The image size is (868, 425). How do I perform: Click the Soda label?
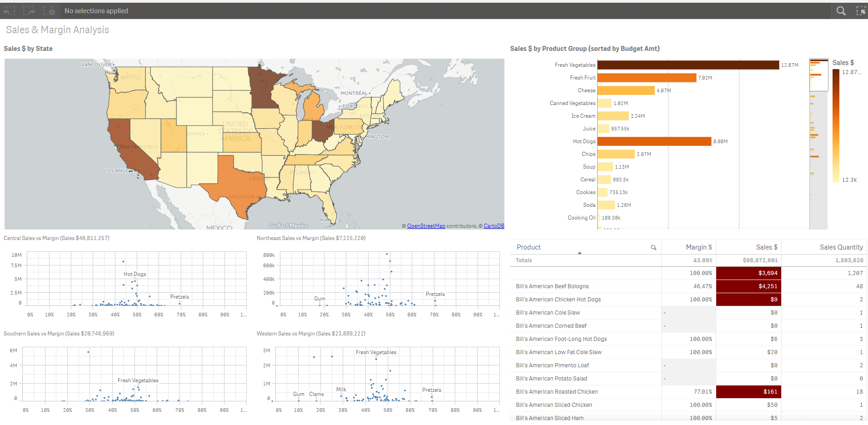coord(589,205)
